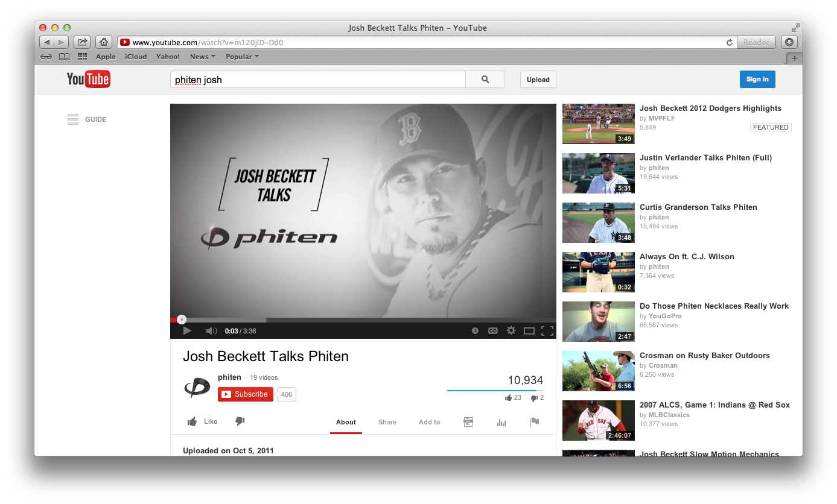837x504 pixels.
Task: Open the bookmarks book icon
Action: click(64, 57)
